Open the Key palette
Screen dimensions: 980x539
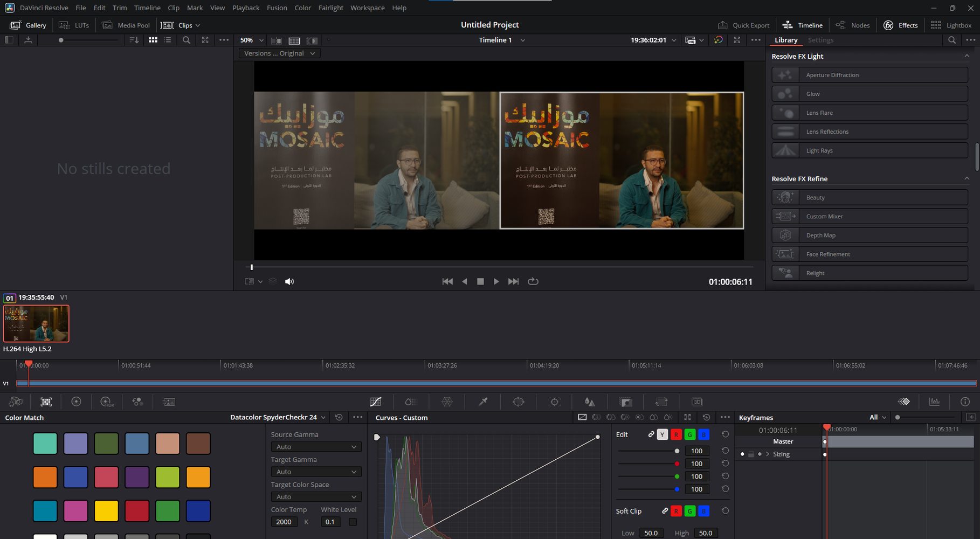tap(625, 402)
